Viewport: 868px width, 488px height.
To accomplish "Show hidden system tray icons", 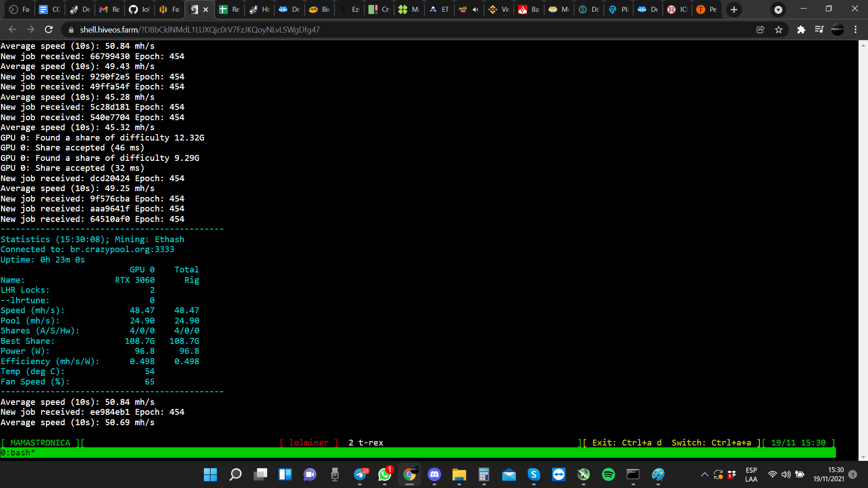I will (x=704, y=474).
